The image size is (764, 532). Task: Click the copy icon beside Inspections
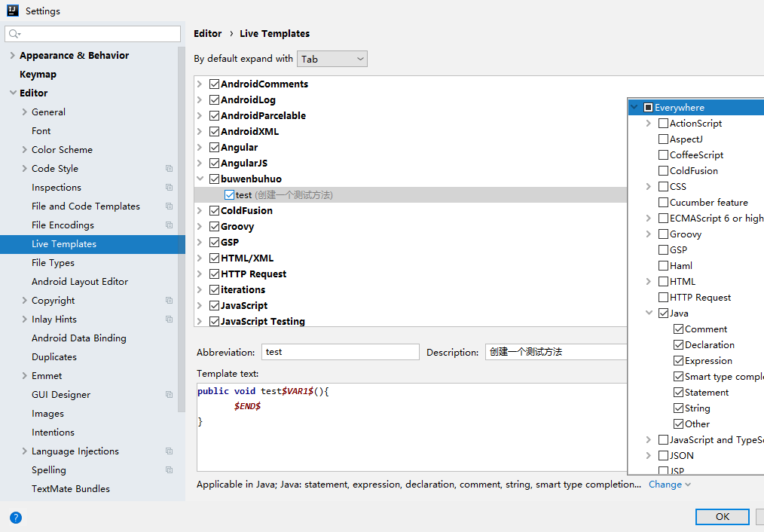[169, 188]
